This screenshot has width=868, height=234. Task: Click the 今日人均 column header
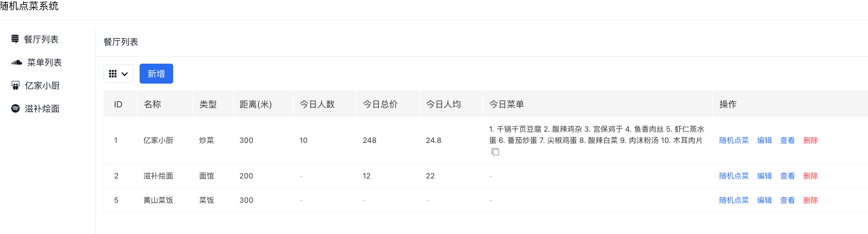click(x=443, y=104)
